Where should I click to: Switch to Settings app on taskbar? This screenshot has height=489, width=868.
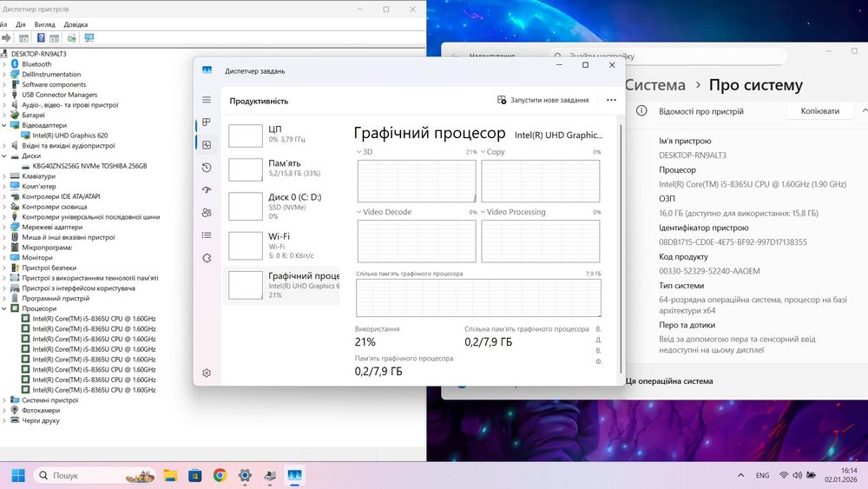coord(245,475)
